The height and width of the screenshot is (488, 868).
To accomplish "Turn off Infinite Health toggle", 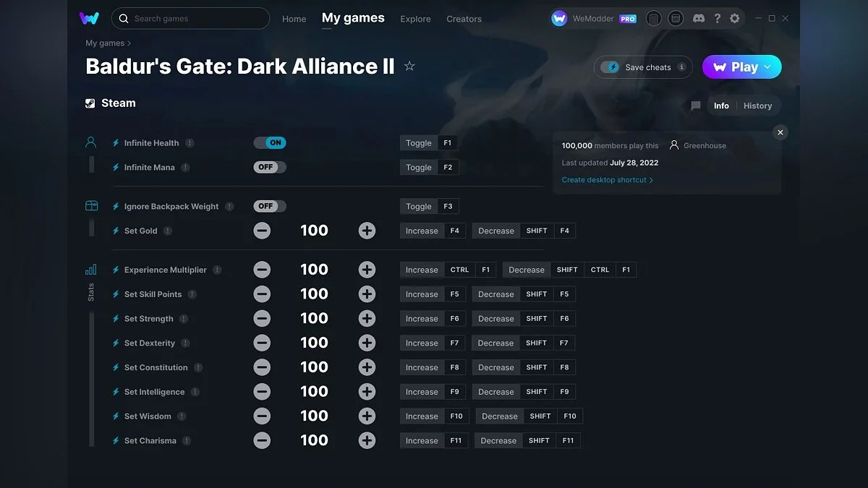I will 270,143.
